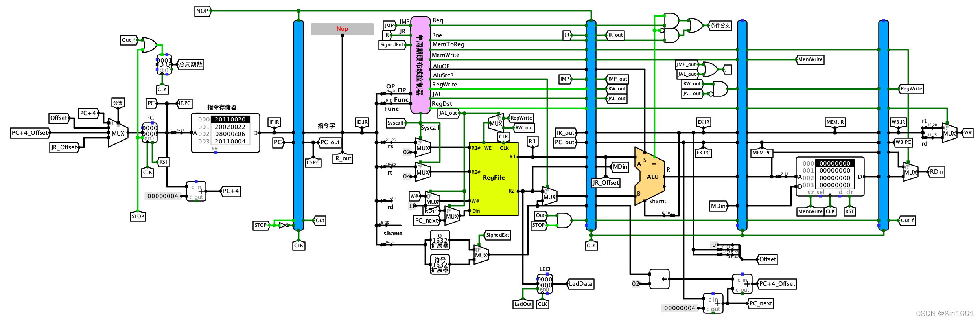Click the OR gate driving 条件分支

click(696, 26)
